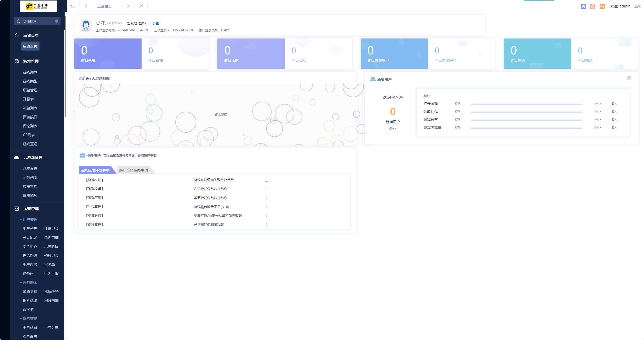This screenshot has width=644, height=340.
Task: Clear the 功能搜索 search box
Action: click(x=56, y=21)
